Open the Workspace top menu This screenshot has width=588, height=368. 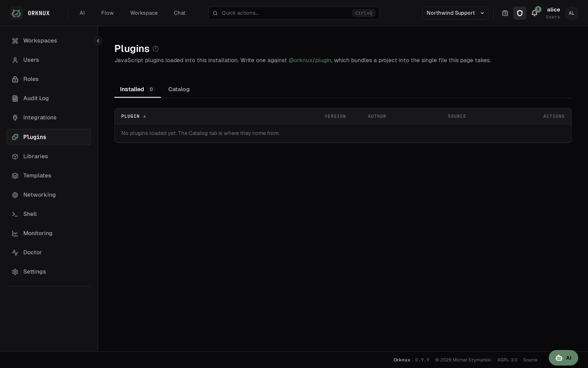coord(144,13)
